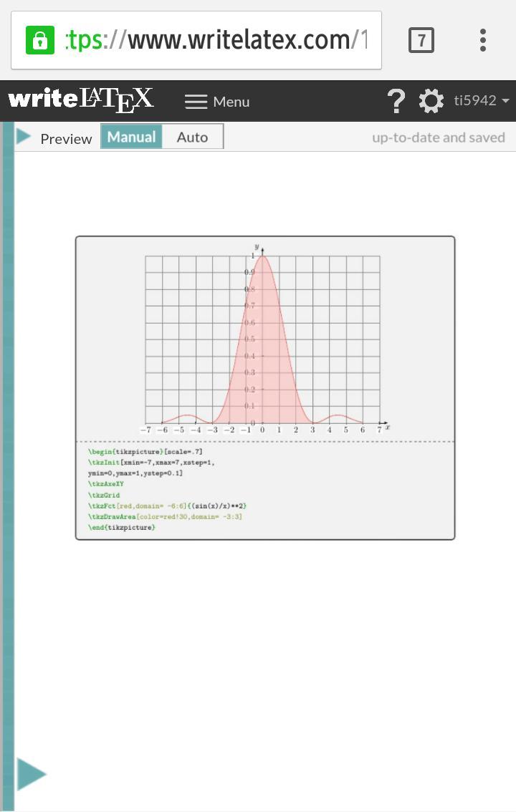
Task: Click the \tkzFct[red,domain=-6:6] code line
Action: coord(167,506)
